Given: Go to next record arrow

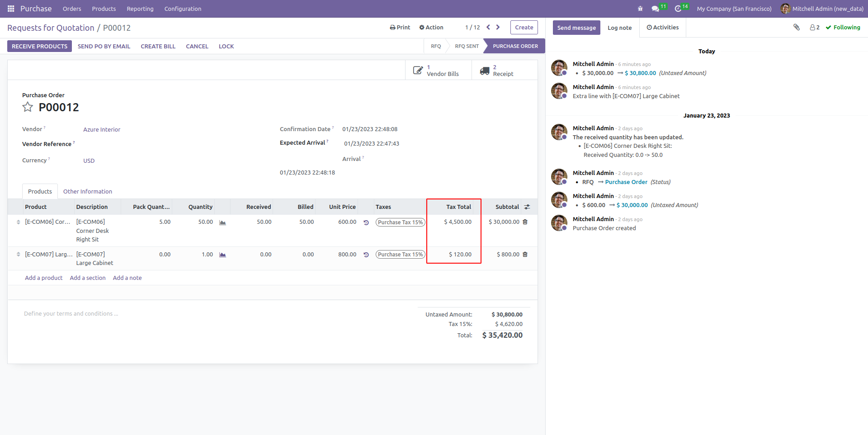Looking at the screenshot, I should tap(498, 28).
